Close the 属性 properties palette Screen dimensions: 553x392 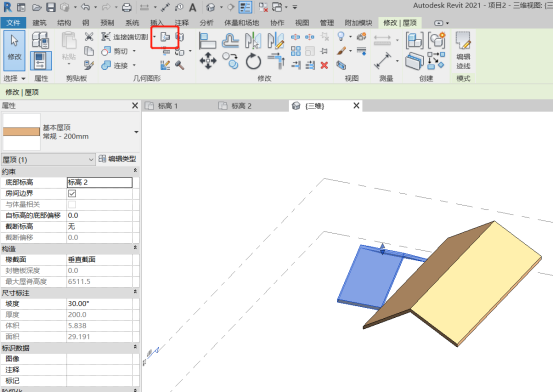pos(135,105)
